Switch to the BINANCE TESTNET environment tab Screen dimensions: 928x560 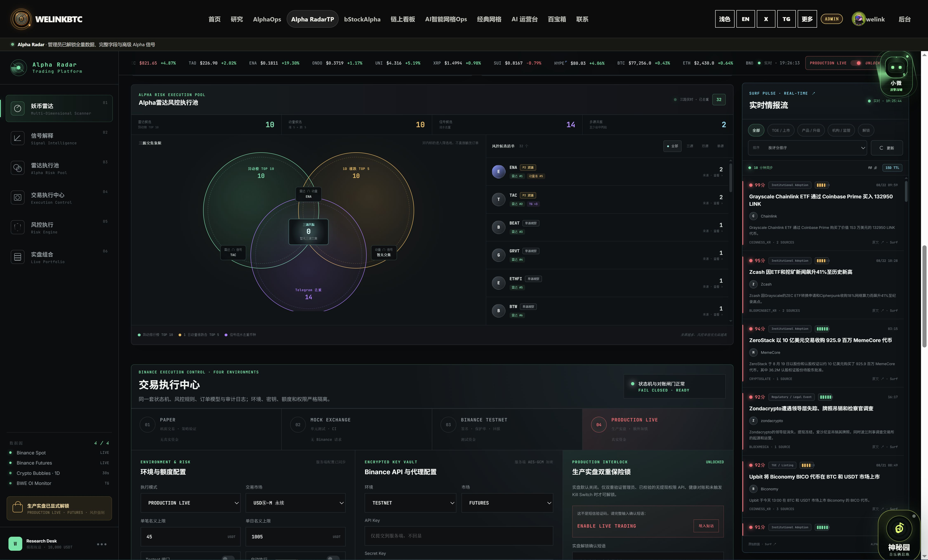(507, 429)
